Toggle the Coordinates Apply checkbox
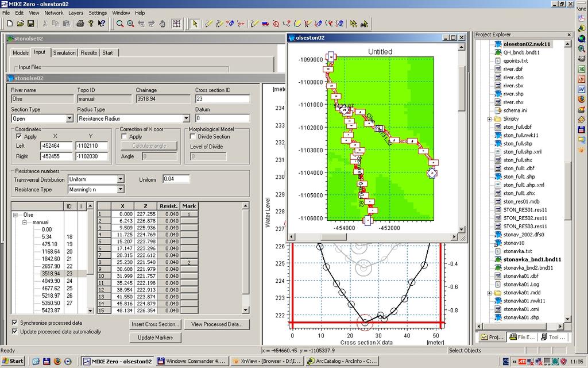 pos(19,136)
